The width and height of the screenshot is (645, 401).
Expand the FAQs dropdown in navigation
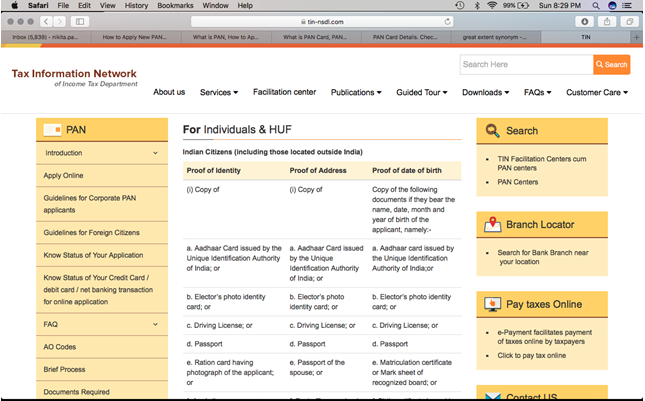click(537, 93)
